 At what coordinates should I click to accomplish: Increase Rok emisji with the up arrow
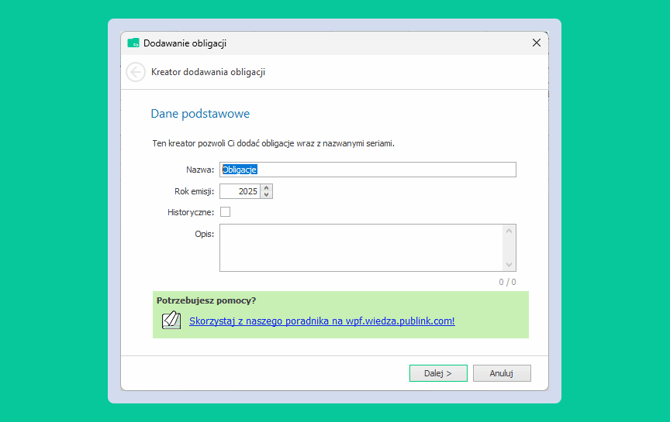coord(266,188)
